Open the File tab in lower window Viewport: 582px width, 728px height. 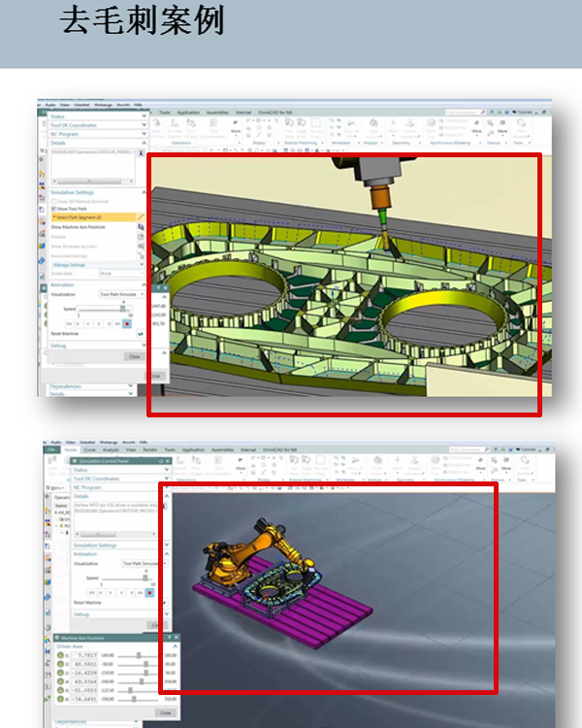point(52,449)
